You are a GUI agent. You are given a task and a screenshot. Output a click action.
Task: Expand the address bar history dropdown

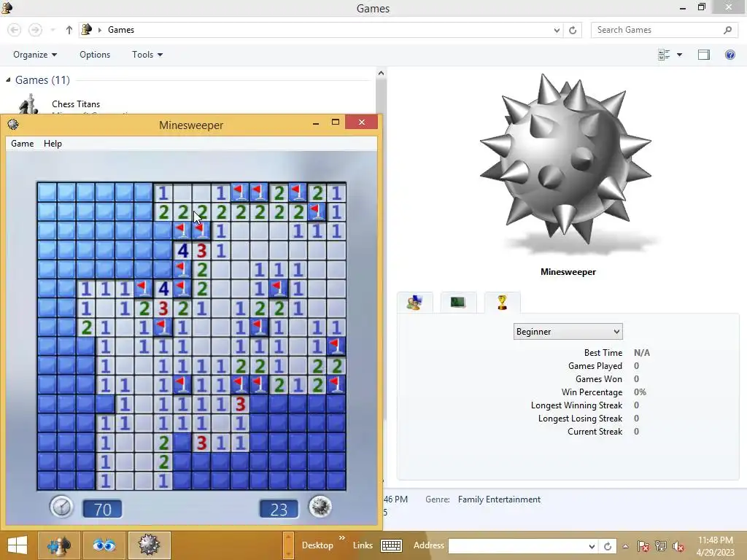pos(557,30)
